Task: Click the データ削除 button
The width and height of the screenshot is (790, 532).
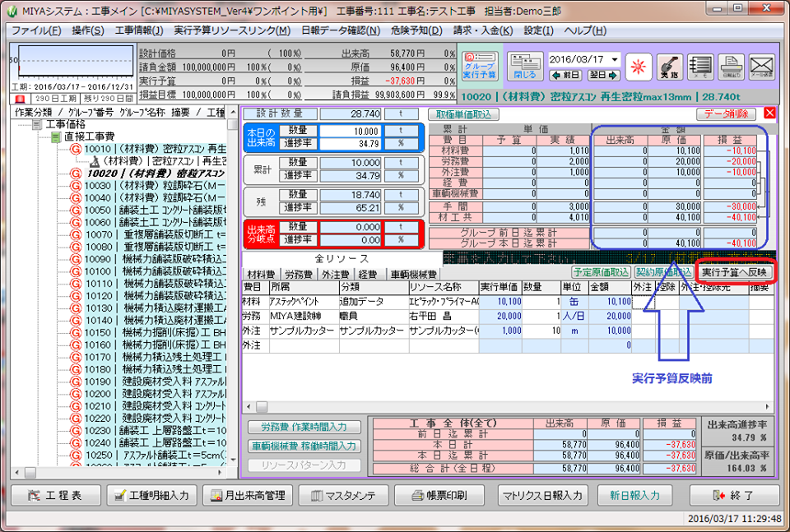Action: (x=726, y=113)
